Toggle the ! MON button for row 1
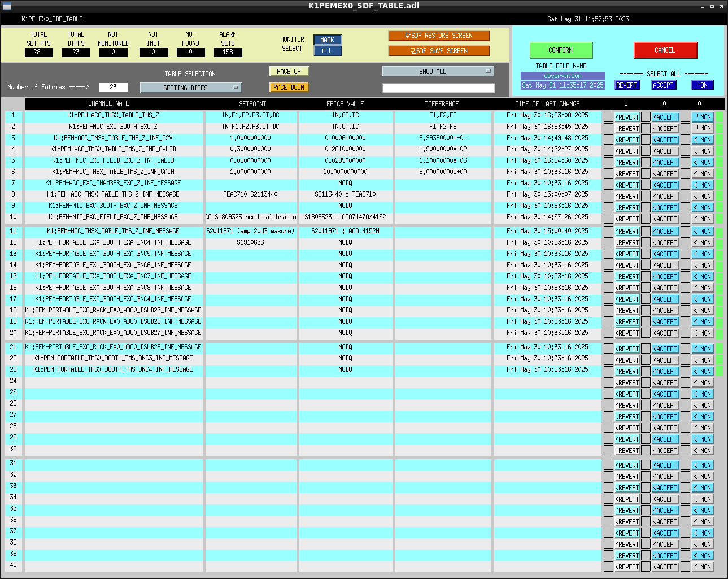This screenshot has height=579, width=728. pyautogui.click(x=703, y=117)
